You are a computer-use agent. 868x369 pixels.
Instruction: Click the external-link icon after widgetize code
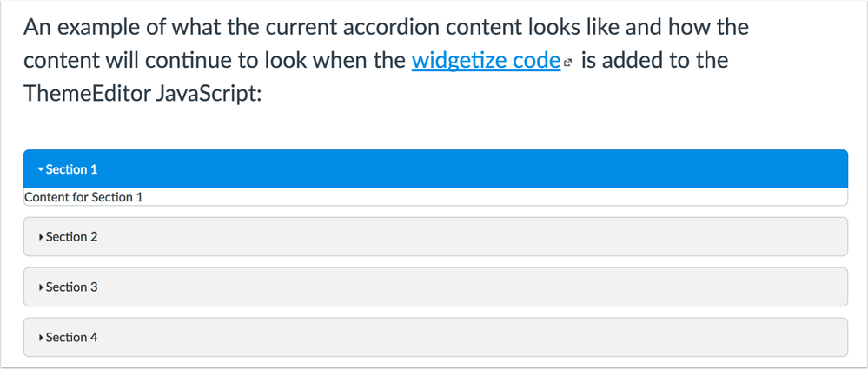tap(567, 63)
